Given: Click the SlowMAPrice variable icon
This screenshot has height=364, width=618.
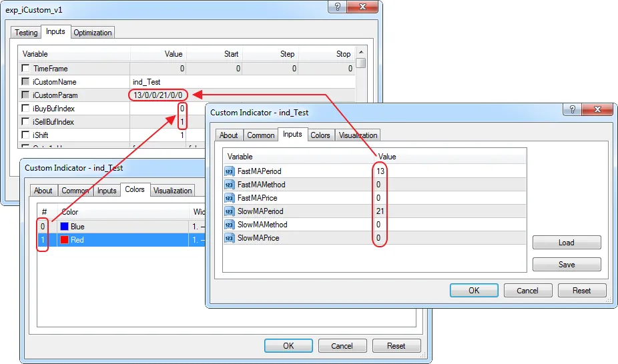Looking at the screenshot, I should coord(229,238).
